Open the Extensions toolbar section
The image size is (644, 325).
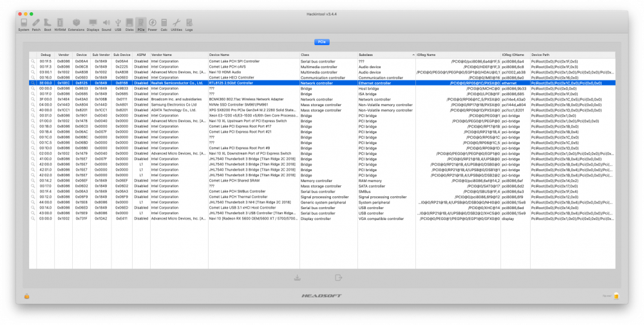[x=76, y=24]
